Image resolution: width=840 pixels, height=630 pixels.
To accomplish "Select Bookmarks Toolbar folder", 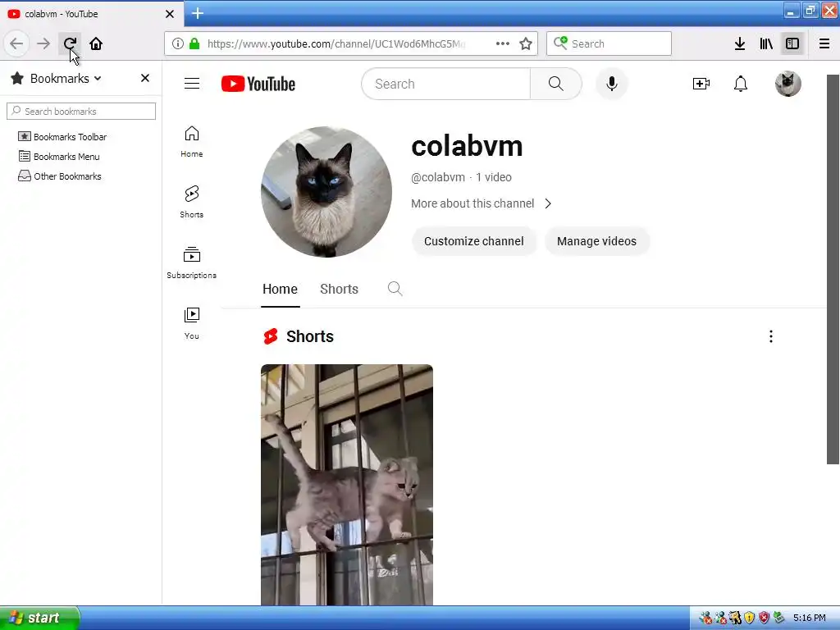I will click(x=62, y=137).
